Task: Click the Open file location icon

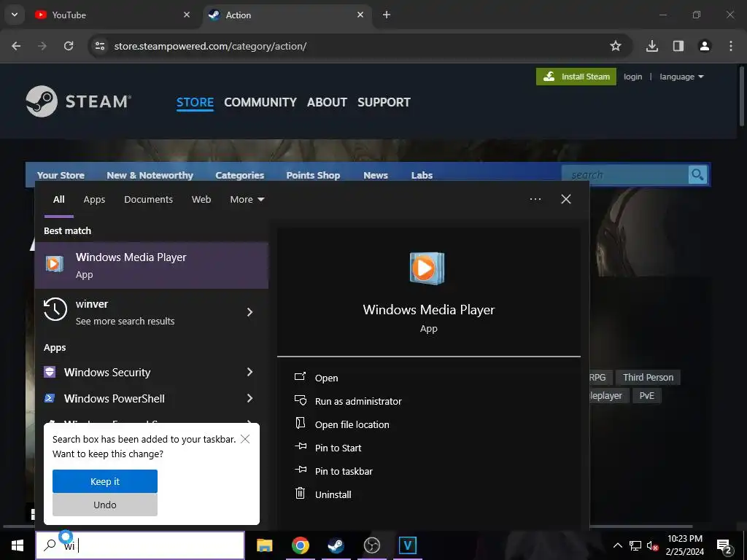Action: [300, 424]
